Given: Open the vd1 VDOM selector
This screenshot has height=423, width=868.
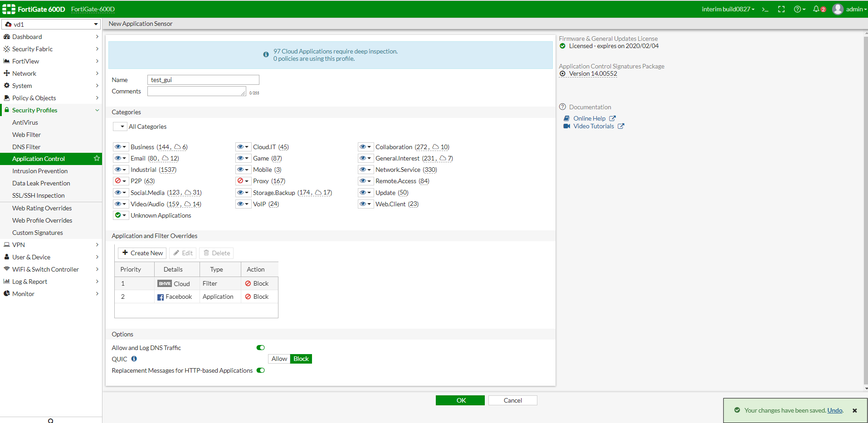Looking at the screenshot, I should coord(52,24).
